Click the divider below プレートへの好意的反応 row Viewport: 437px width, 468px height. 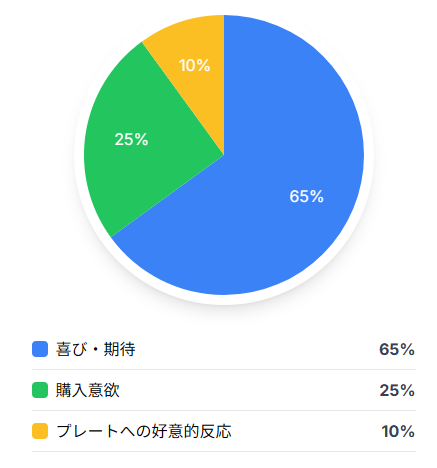point(224,452)
